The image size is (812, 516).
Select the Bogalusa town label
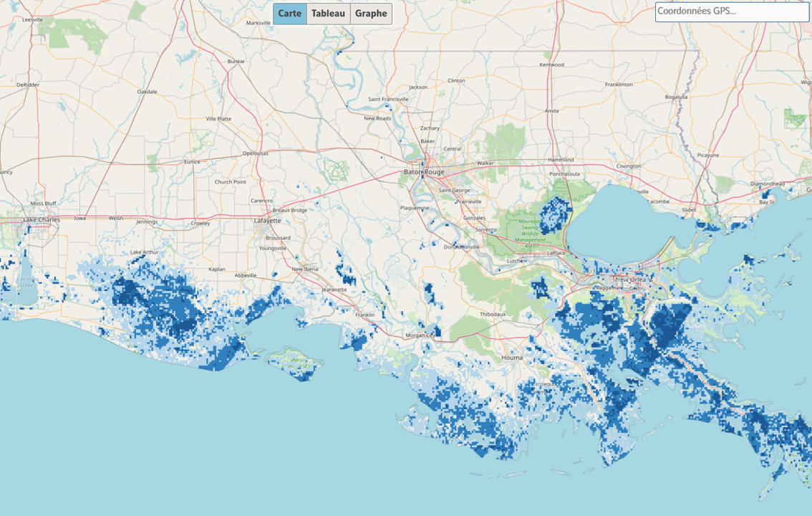pyautogui.click(x=676, y=97)
